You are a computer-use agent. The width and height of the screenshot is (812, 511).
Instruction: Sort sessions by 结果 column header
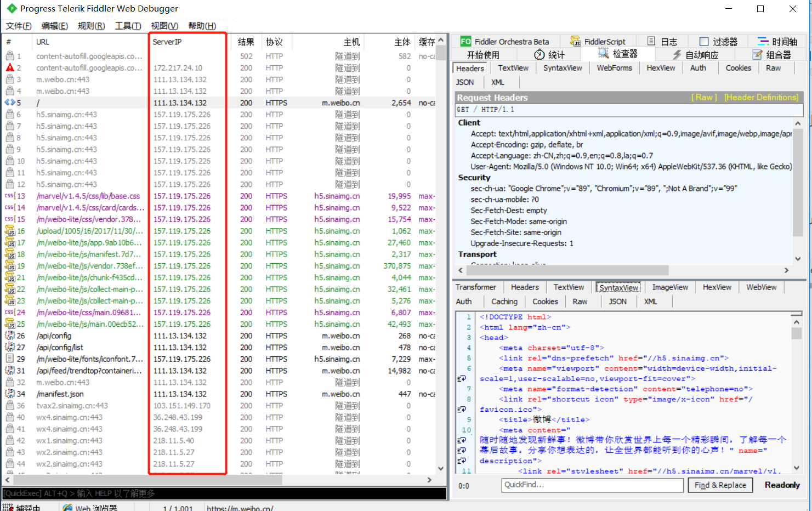pyautogui.click(x=246, y=42)
